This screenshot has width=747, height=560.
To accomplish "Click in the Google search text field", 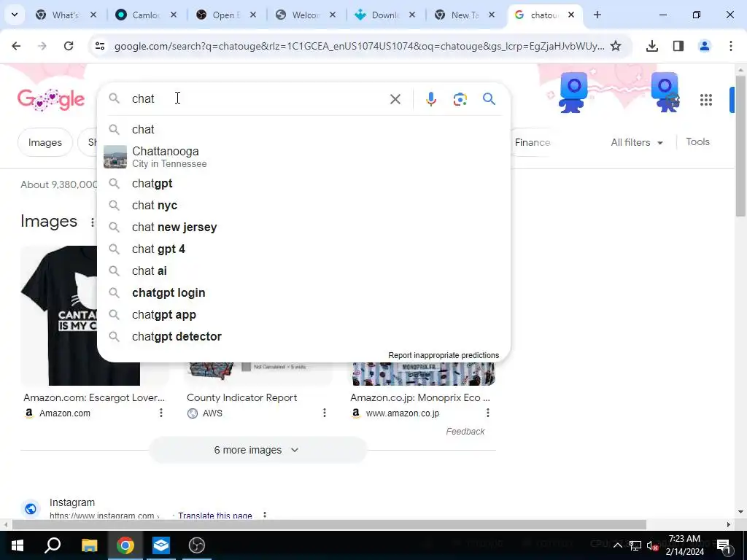I will pyautogui.click(x=258, y=99).
